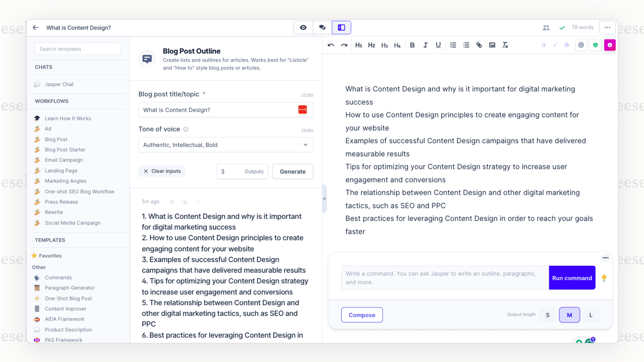Minimize the command box panel
644x362 pixels.
(x=605, y=258)
